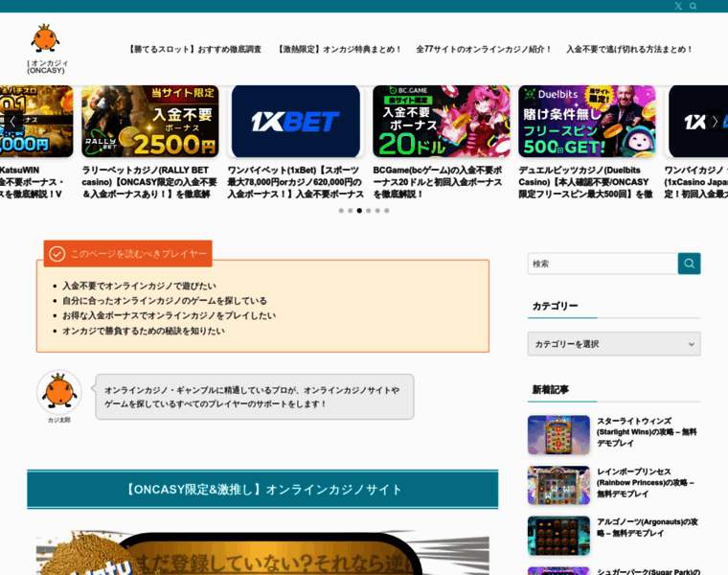728x575 pixels.
Task: Open the ワンバイベット(1xBet) article title link
Action: pos(295,182)
